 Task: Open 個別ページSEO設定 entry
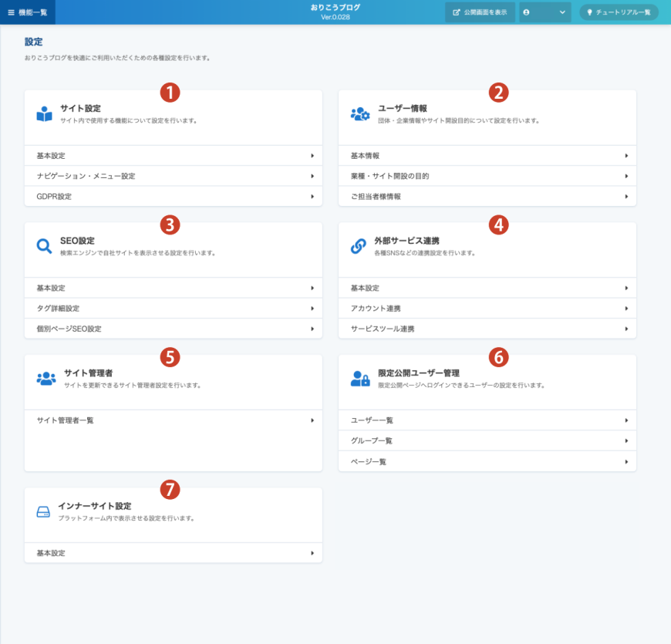click(x=173, y=329)
